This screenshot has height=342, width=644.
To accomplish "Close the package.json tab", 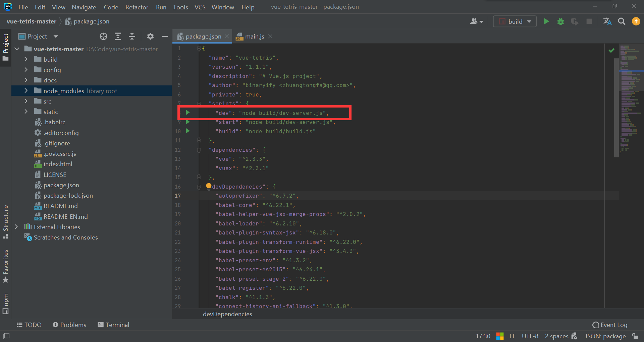I will pyautogui.click(x=227, y=37).
